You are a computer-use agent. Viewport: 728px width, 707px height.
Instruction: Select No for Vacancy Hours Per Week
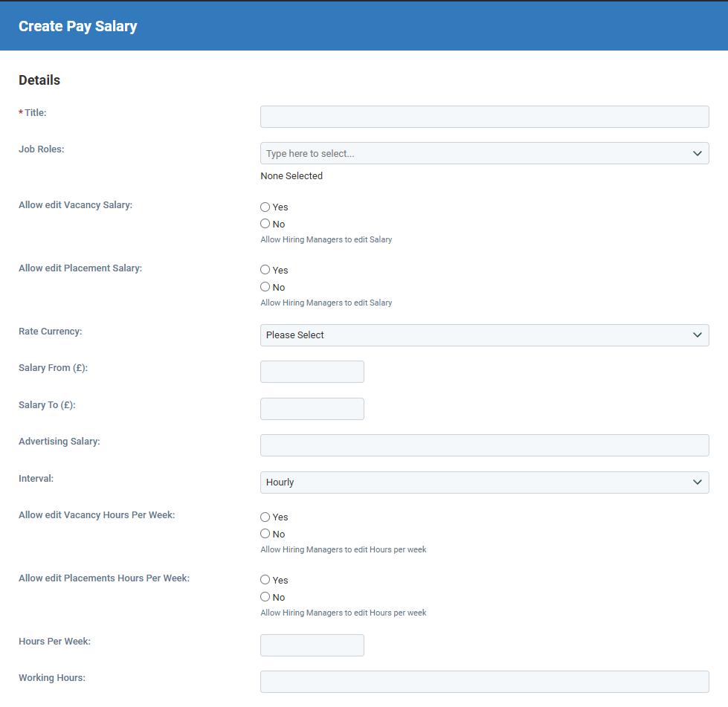click(x=265, y=534)
